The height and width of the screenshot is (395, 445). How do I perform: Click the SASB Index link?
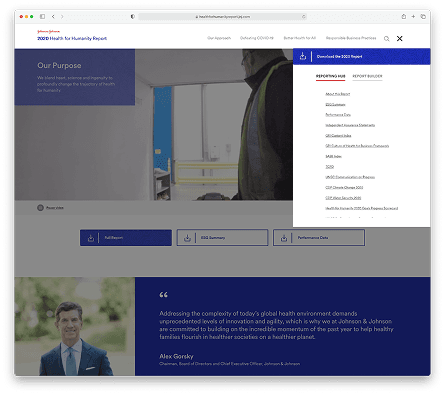[x=333, y=156]
